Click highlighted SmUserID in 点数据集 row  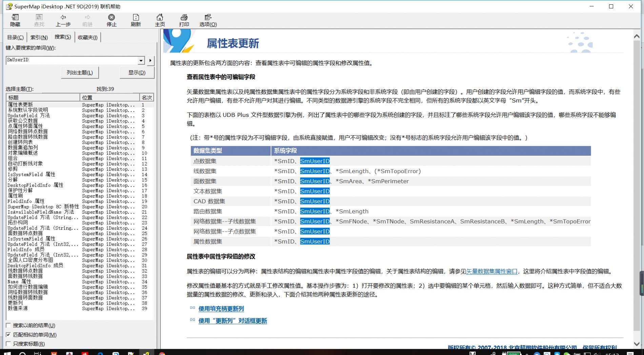(315, 161)
